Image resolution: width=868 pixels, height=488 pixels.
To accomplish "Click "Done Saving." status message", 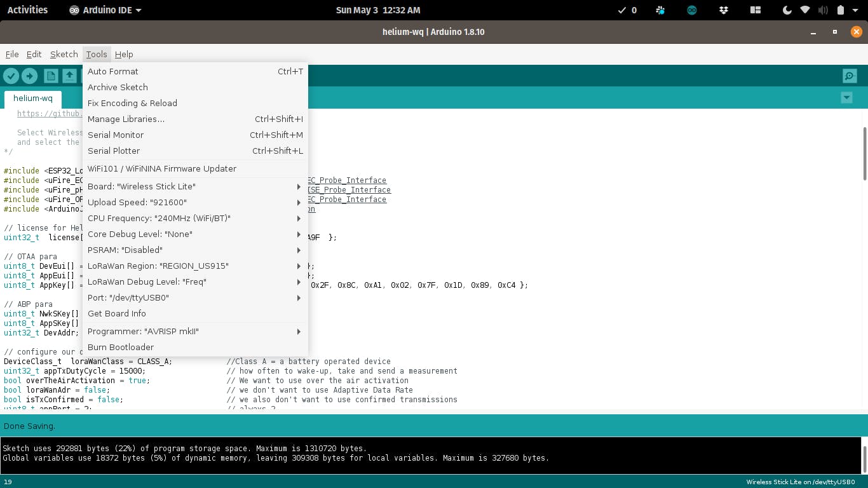I will point(29,426).
